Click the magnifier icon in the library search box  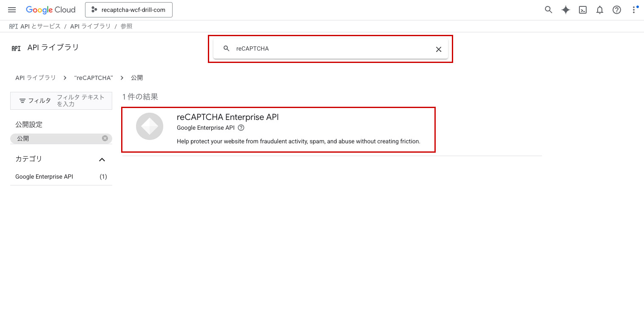[227, 48]
